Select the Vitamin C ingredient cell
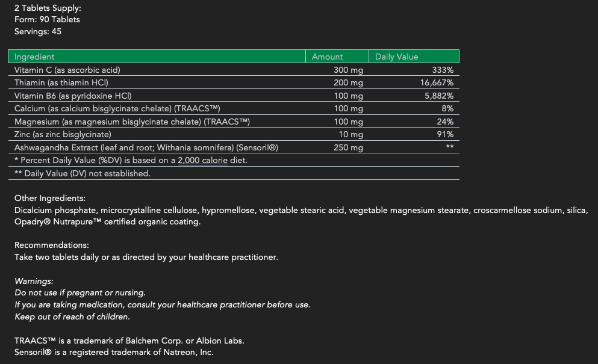Screen dimensions: 598x364 point(67,70)
